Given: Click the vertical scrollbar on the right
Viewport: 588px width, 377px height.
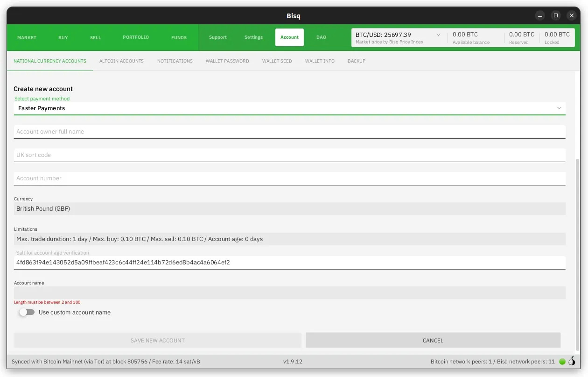Looking at the screenshot, I should [x=578, y=255].
